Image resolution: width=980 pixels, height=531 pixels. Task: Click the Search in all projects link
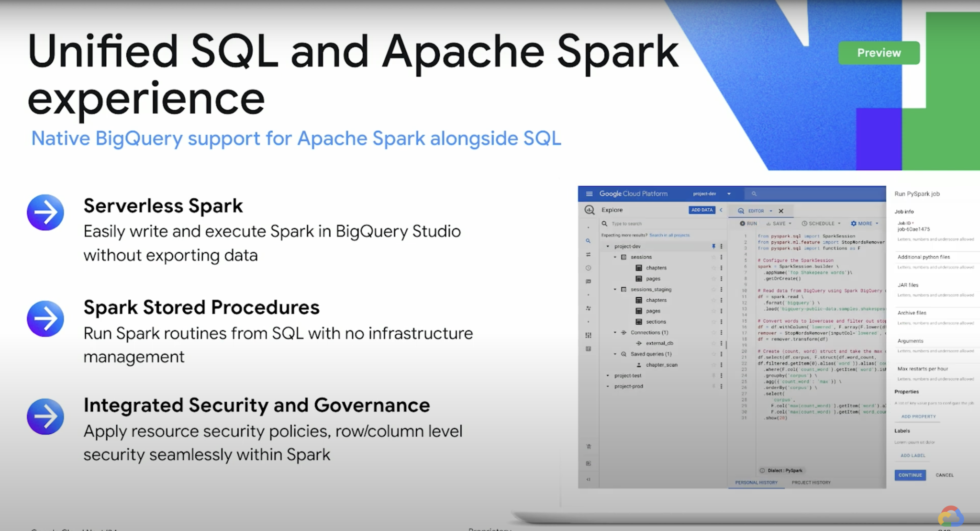pos(669,235)
